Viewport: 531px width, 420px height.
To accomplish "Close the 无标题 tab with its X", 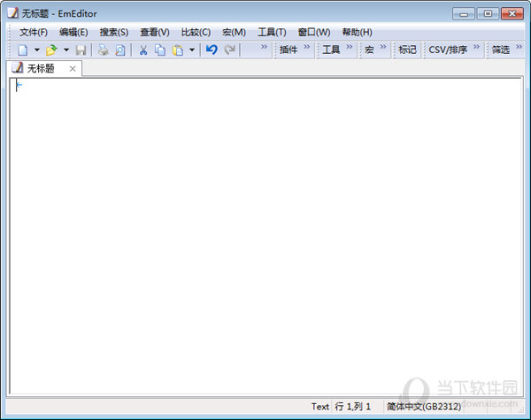I will (x=73, y=69).
